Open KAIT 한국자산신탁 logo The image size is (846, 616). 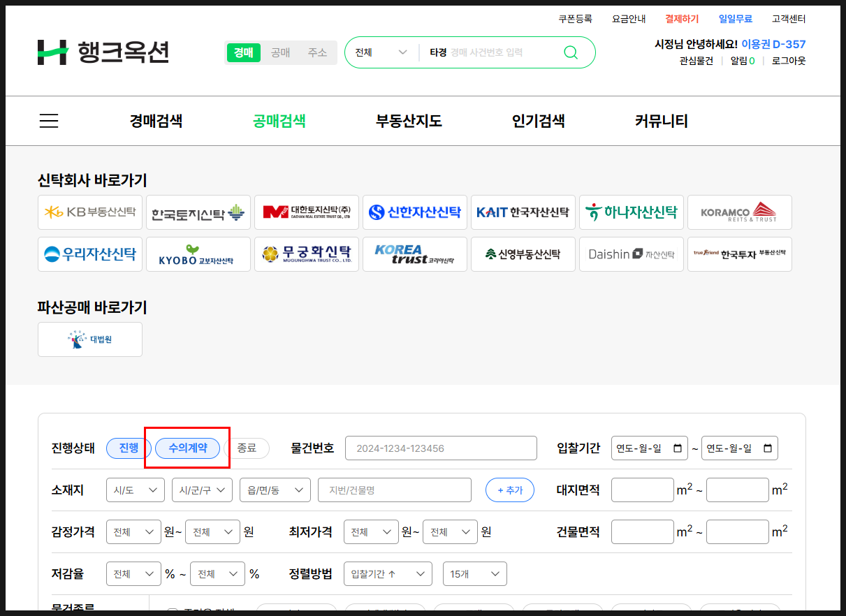(x=523, y=212)
